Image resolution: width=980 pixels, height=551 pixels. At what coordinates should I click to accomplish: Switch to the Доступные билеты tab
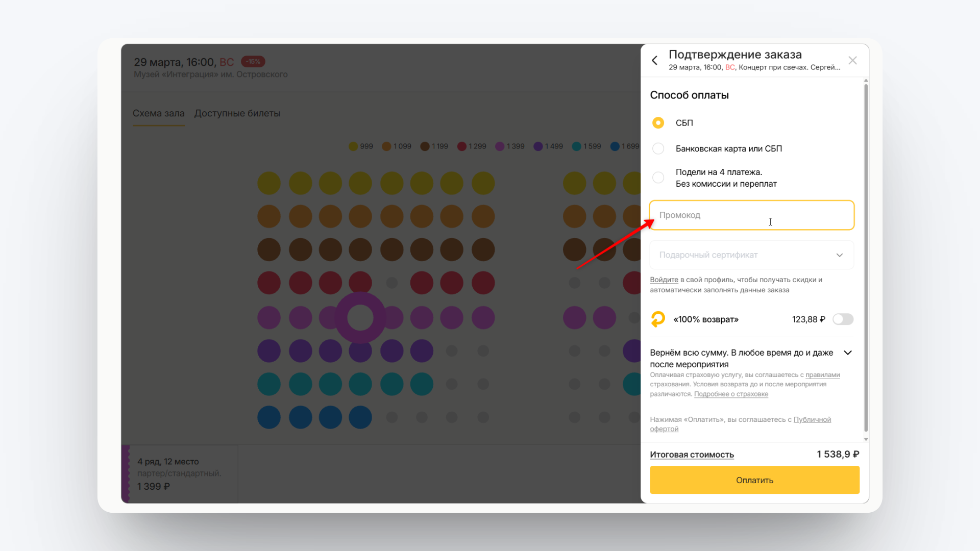click(237, 113)
